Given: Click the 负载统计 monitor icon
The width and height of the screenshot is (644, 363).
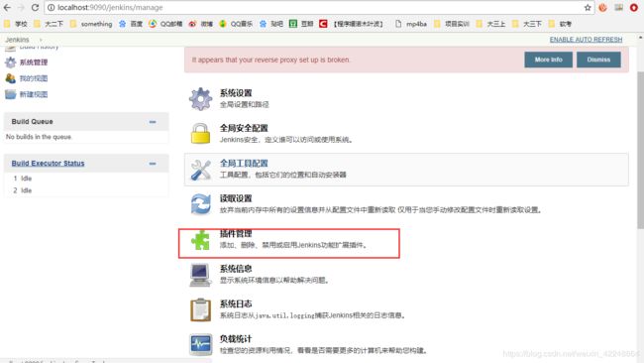Looking at the screenshot, I should click(200, 344).
